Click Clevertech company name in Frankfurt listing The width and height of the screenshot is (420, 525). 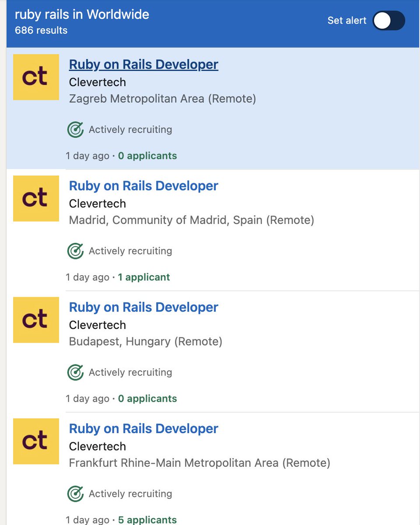pos(98,447)
